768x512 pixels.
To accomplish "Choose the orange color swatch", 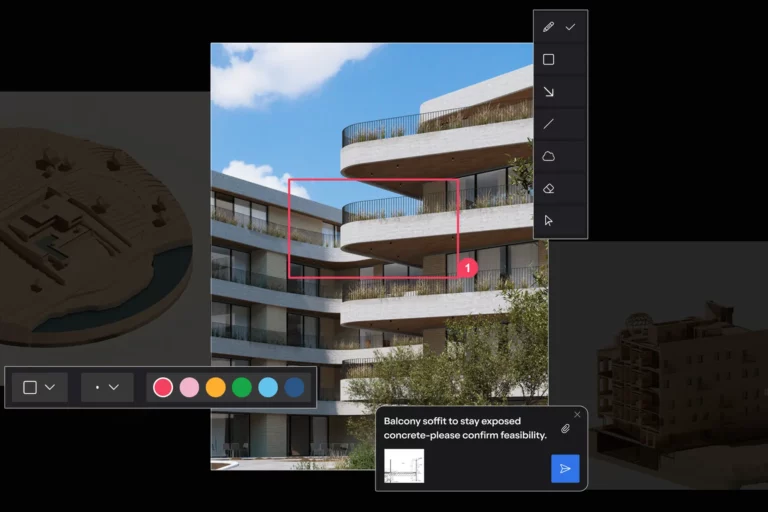I will click(216, 387).
